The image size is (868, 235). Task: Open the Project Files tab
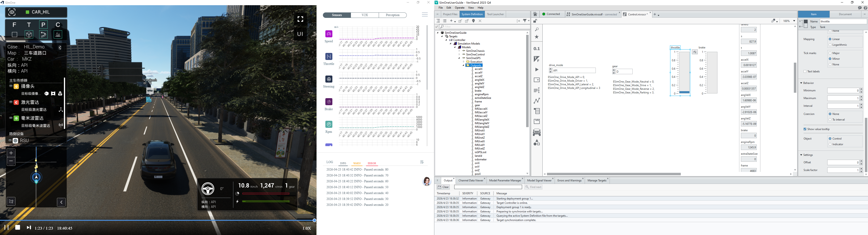click(450, 14)
